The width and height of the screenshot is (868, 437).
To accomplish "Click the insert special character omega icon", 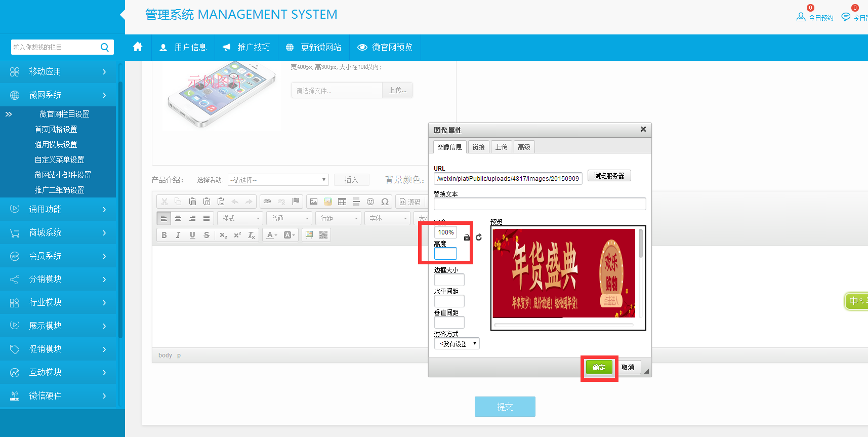I will pos(385,202).
